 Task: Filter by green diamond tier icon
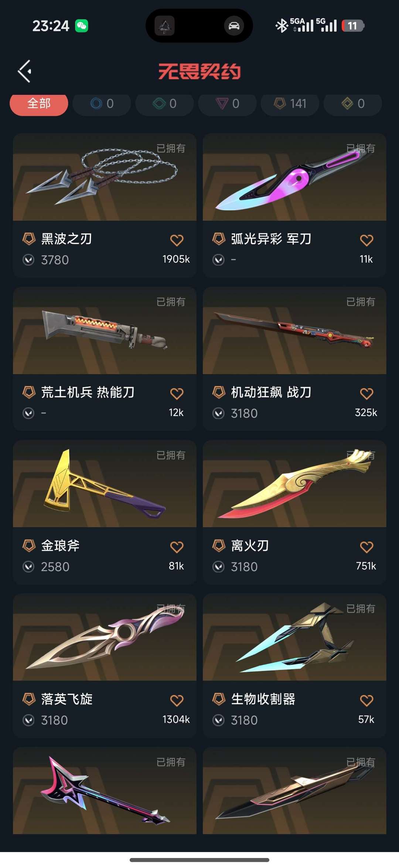tap(165, 104)
